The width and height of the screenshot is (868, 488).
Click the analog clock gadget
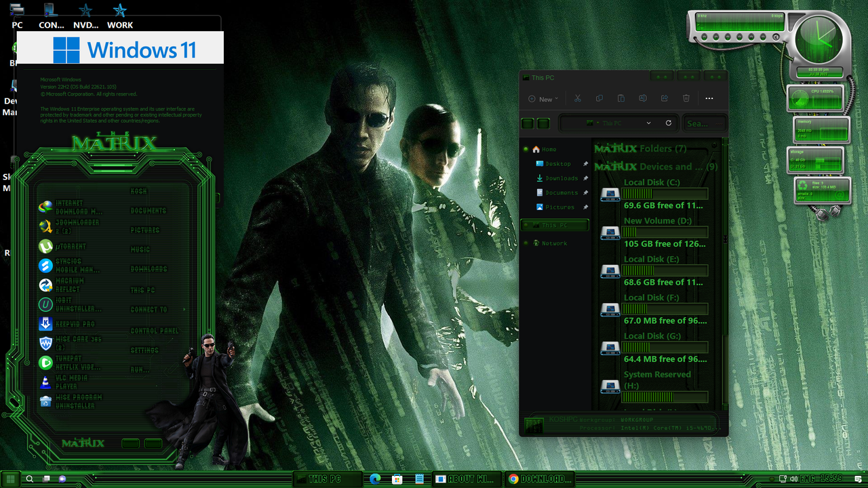819,39
